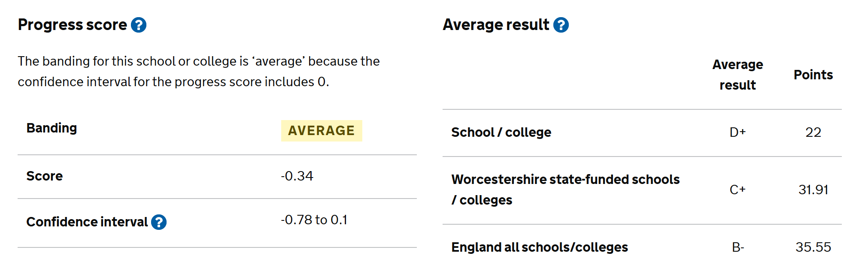The height and width of the screenshot is (268, 868).
Task: Click the Banding row label
Action: pos(52,128)
